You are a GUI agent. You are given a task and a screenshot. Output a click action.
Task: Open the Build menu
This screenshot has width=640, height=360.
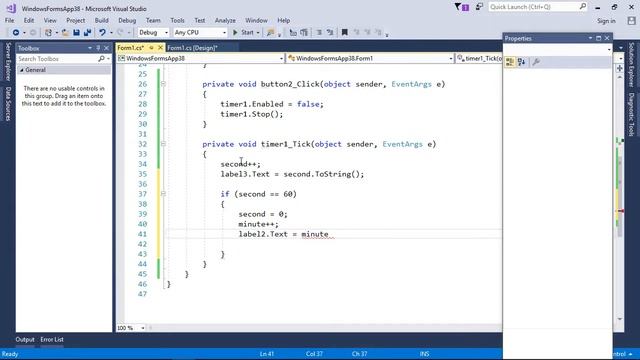101,20
